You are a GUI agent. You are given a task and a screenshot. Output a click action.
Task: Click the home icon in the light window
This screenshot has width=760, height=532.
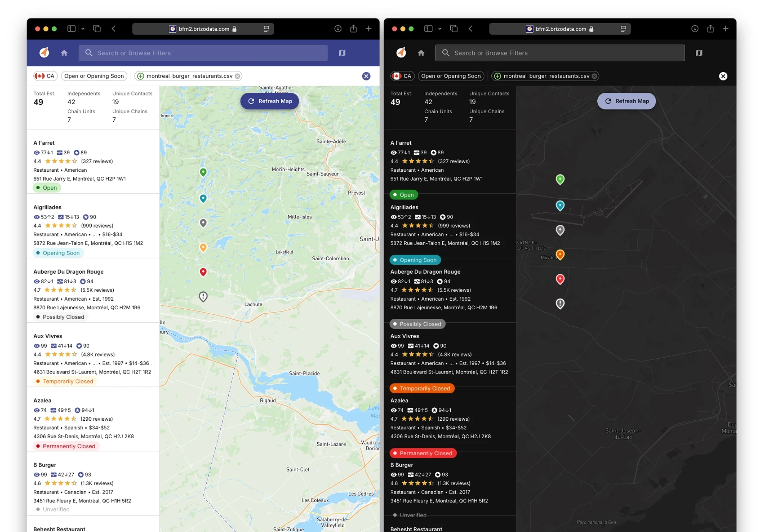point(64,53)
